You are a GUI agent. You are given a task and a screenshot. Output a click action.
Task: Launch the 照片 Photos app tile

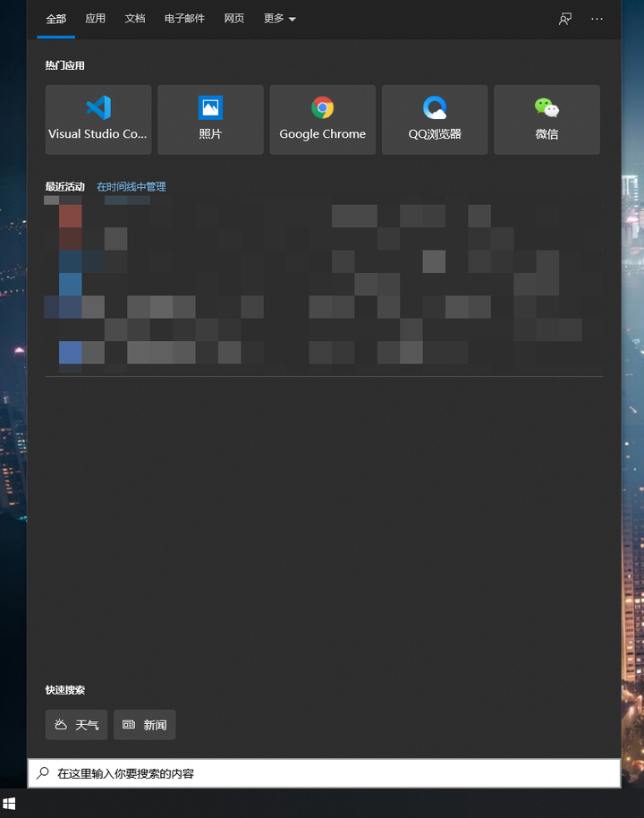210,119
